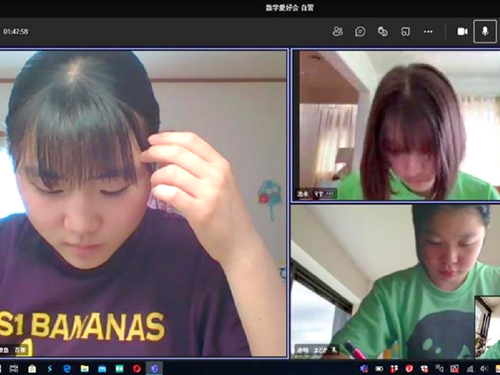Viewport: 500px width, 375px height.
Task: Click the Teams icon in system tray
Action: pyautogui.click(x=364, y=368)
